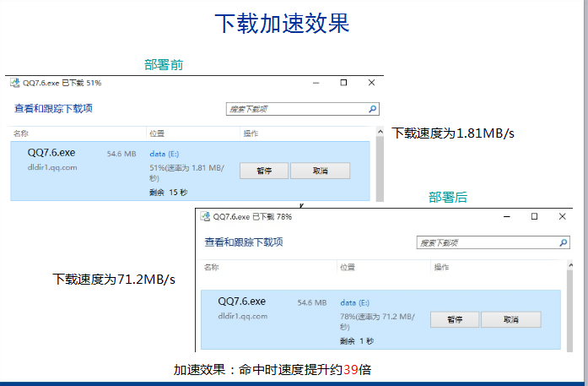Viewport: 588px width, 386px height.
Task: Click the download icon in the 51% window title bar
Action: (15, 83)
